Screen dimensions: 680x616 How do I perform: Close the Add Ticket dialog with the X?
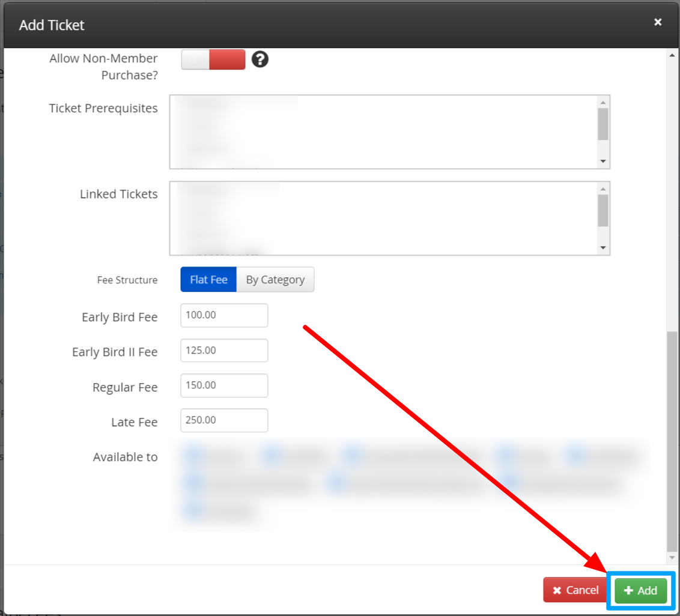tap(658, 22)
